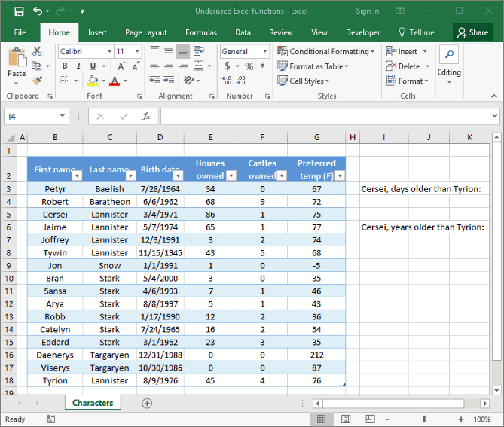Apply red Font Color swatch
Screen dimensions: 504x427
pos(115,81)
